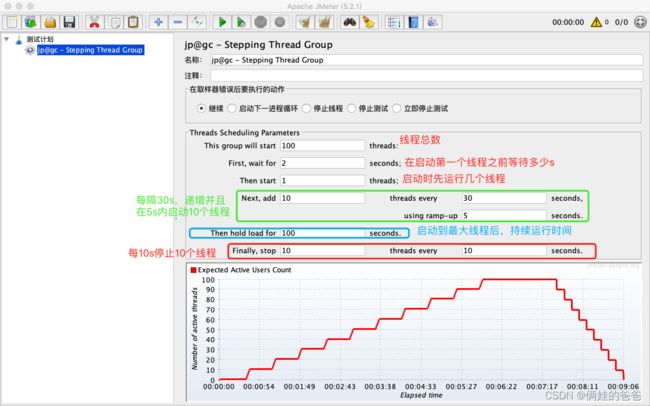650x406 pixels.
Task: Click the jp@gc Stepping Thread Group heading
Action: pyautogui.click(x=259, y=45)
